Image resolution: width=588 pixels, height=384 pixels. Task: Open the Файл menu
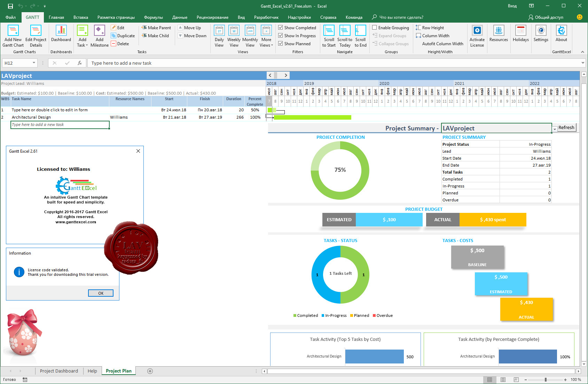click(x=10, y=17)
